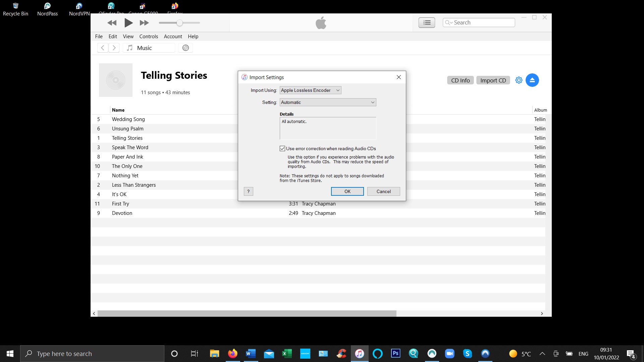Click the CD icon next to Music
This screenshot has height=362, width=644.
coord(185,48)
